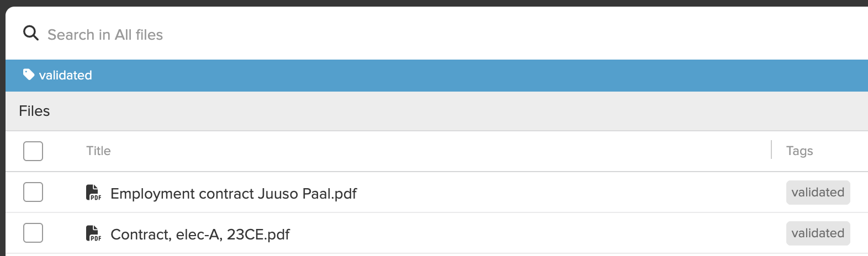Click the PDF icon of Contract, elec-A file
868x256 pixels.
(93, 233)
